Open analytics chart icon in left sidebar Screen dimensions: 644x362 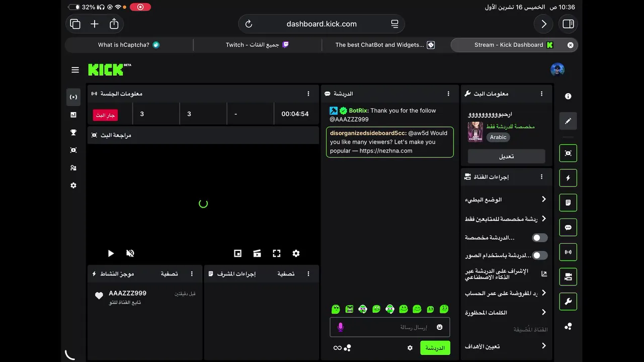click(x=73, y=115)
